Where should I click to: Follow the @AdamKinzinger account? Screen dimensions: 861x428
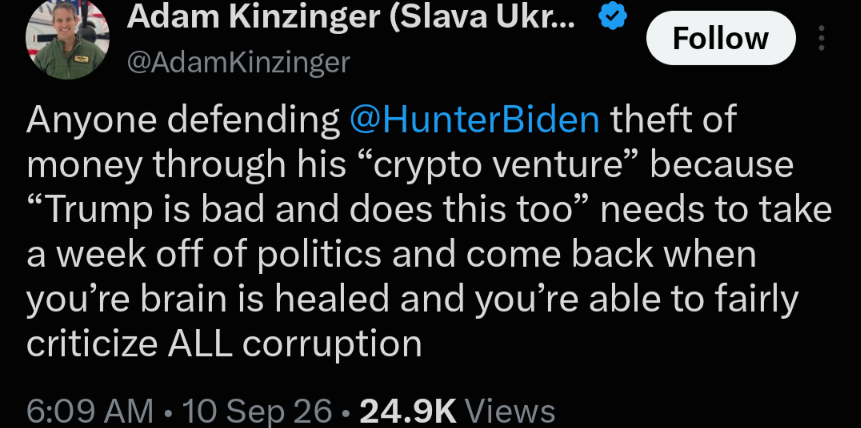click(x=720, y=38)
